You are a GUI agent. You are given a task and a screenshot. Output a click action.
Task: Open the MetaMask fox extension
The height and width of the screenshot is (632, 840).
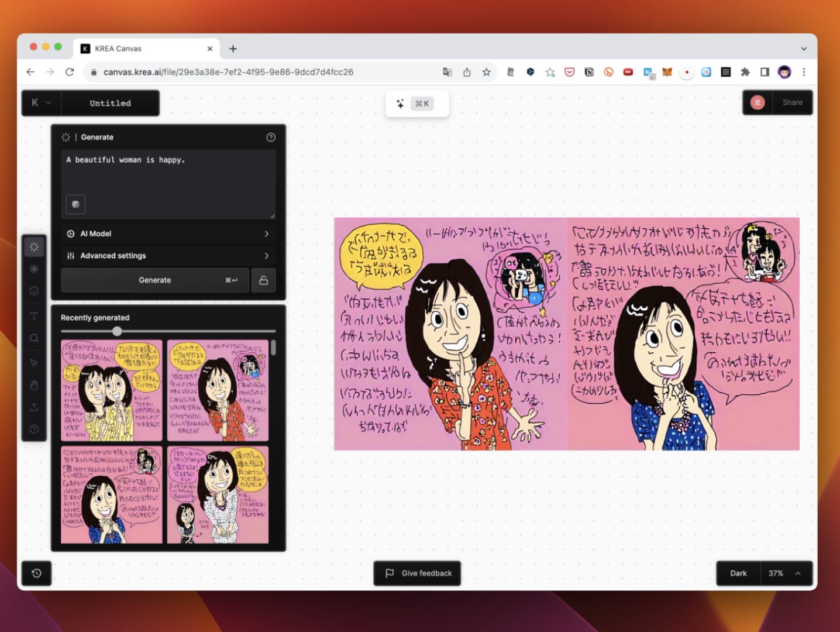click(x=667, y=72)
